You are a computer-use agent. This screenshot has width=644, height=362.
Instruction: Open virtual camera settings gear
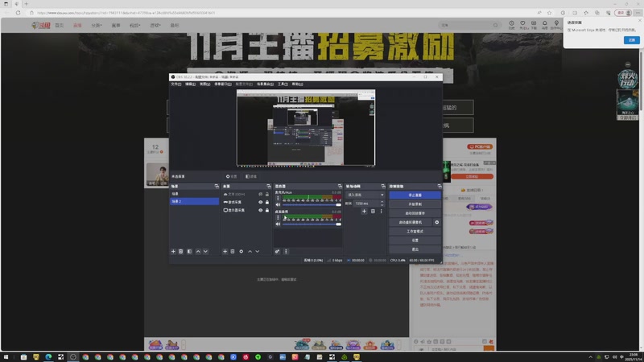point(436,222)
